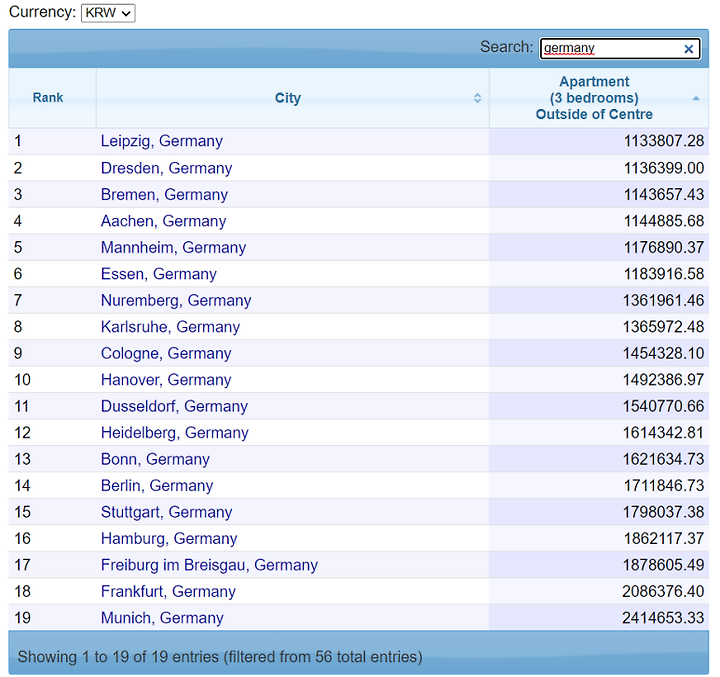Select the value 1176890.37 for Mannheim

click(664, 248)
